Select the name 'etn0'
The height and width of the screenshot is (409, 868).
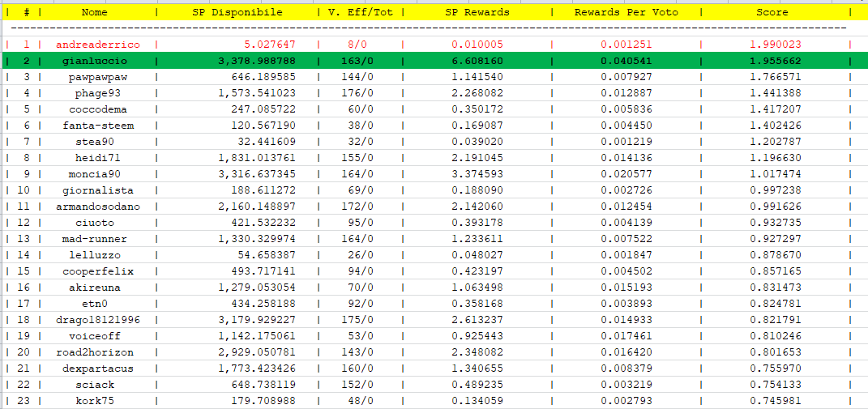pos(95,305)
